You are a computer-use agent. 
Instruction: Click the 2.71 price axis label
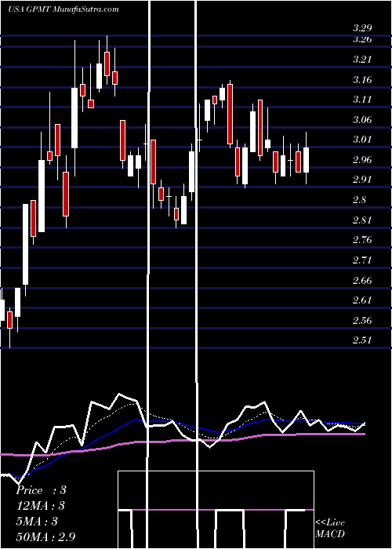(x=362, y=260)
